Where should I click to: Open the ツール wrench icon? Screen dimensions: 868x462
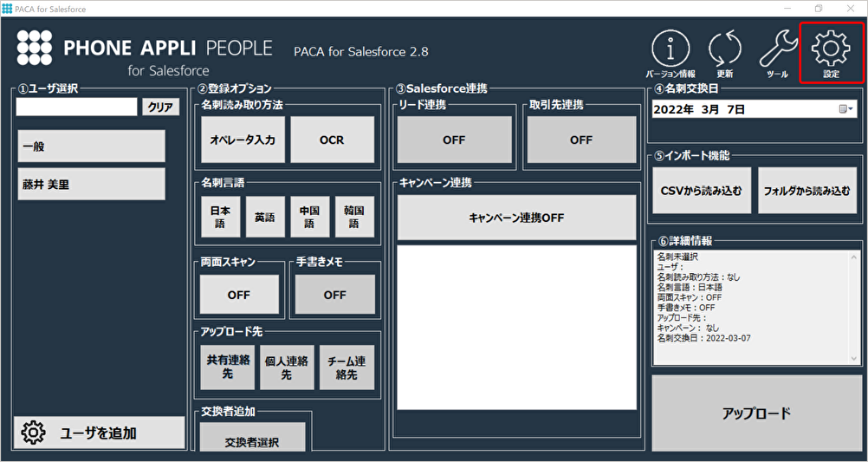point(778,54)
